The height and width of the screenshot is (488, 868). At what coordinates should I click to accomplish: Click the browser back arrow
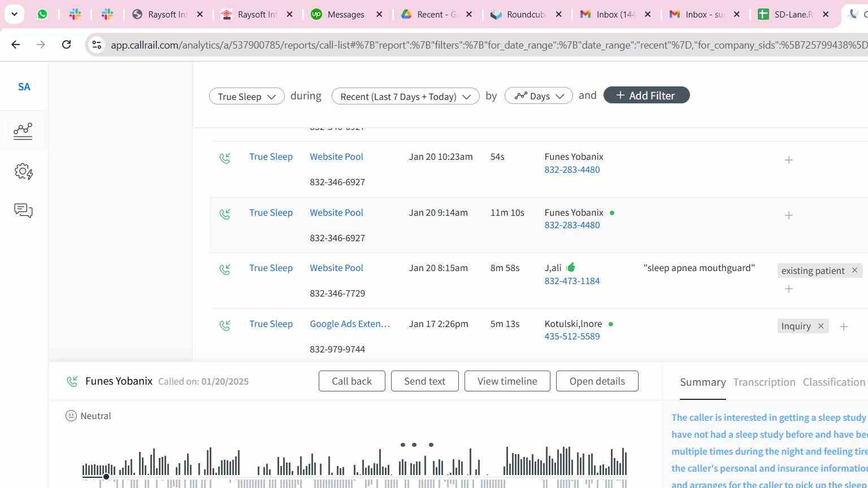click(16, 44)
